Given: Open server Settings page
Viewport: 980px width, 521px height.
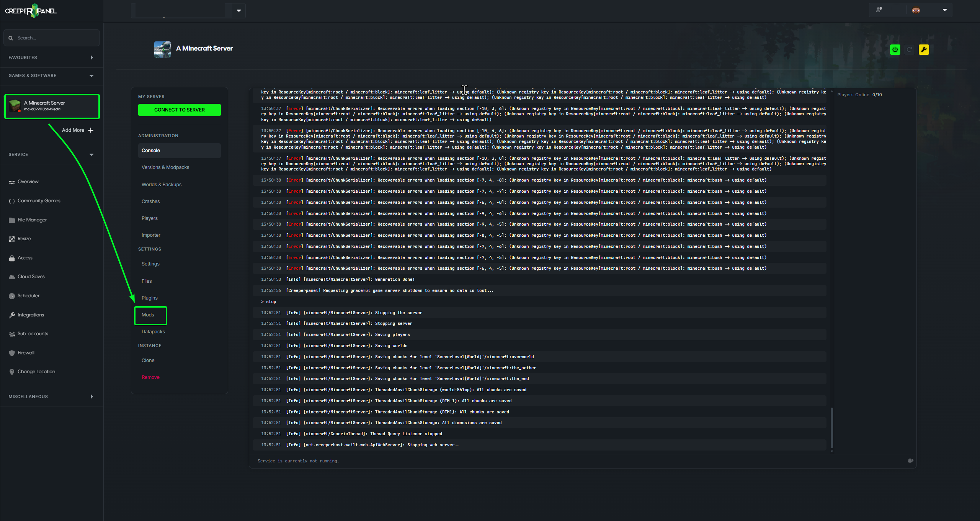Looking at the screenshot, I should [150, 264].
